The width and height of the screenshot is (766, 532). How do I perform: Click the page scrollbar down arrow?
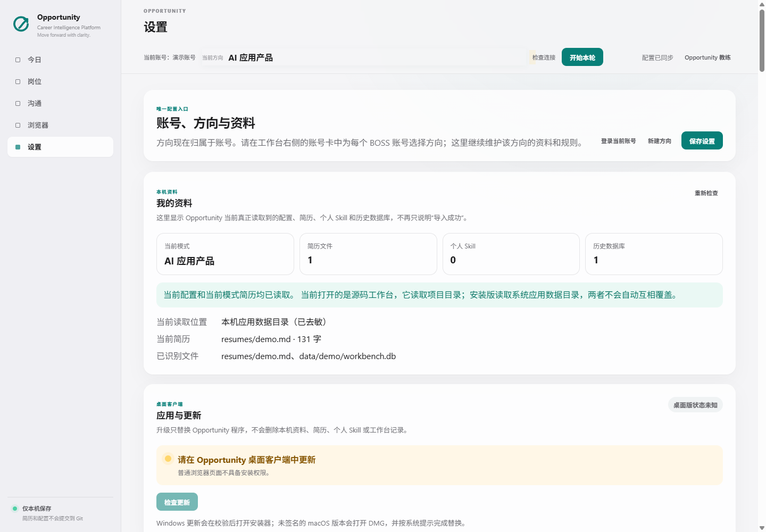[x=762, y=528]
